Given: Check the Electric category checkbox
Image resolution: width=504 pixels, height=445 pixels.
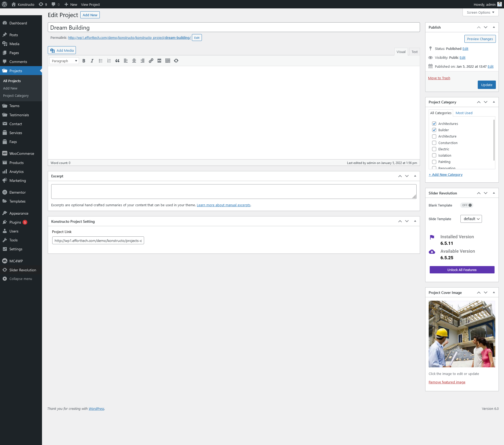Looking at the screenshot, I should 434,149.
